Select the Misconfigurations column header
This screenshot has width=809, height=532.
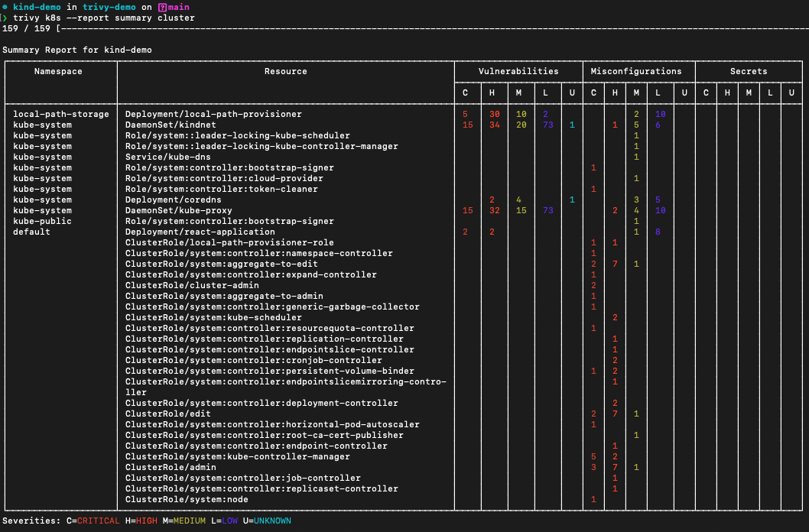[638, 71]
